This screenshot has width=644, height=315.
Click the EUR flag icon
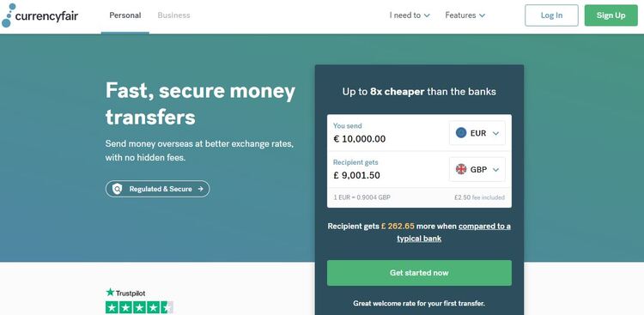coord(461,133)
